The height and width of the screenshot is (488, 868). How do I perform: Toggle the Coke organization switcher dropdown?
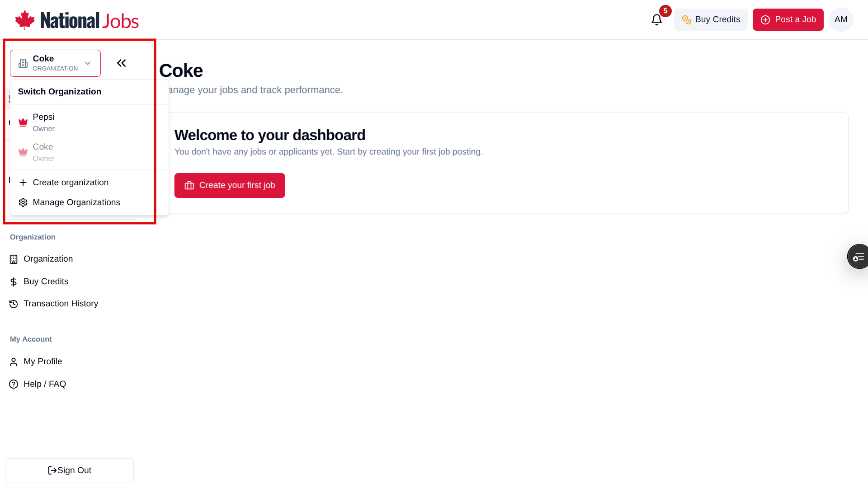click(55, 63)
